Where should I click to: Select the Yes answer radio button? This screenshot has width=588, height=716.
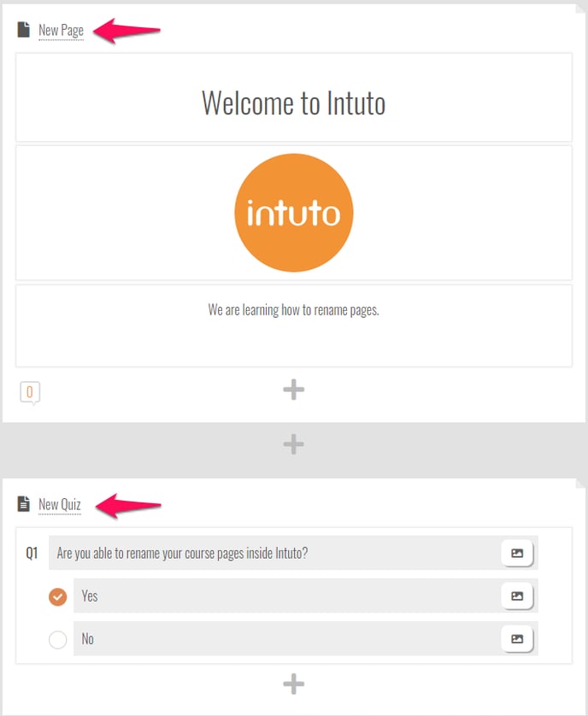57,597
